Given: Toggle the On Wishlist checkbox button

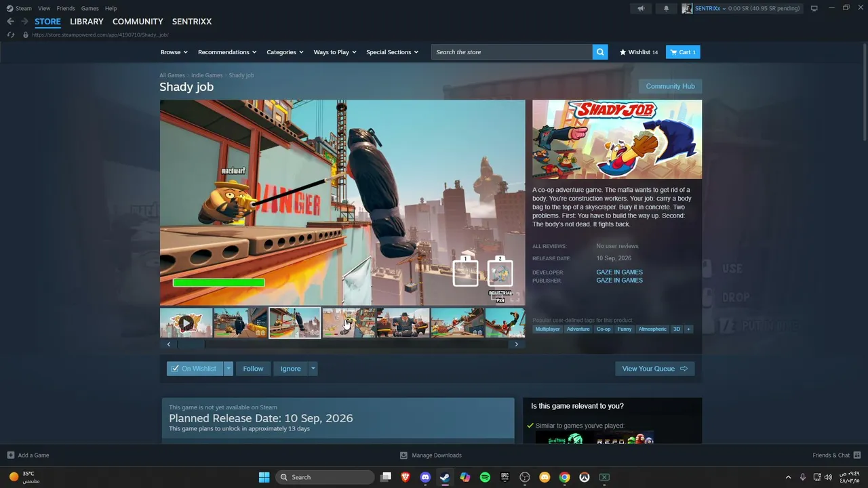Looking at the screenshot, I should coord(195,369).
